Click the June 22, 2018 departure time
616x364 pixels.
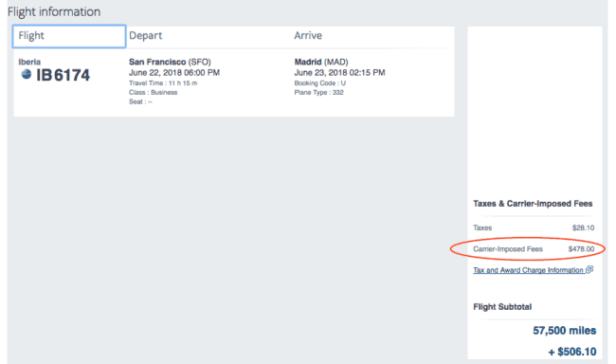click(x=174, y=72)
